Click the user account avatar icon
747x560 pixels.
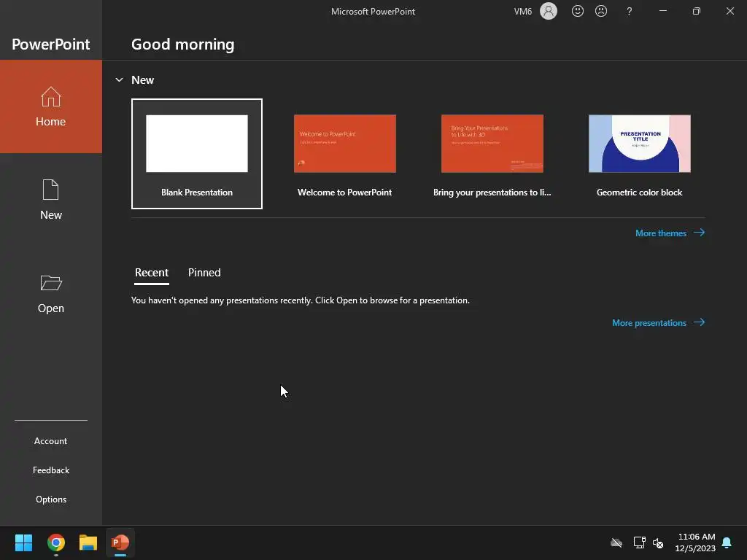[549, 11]
